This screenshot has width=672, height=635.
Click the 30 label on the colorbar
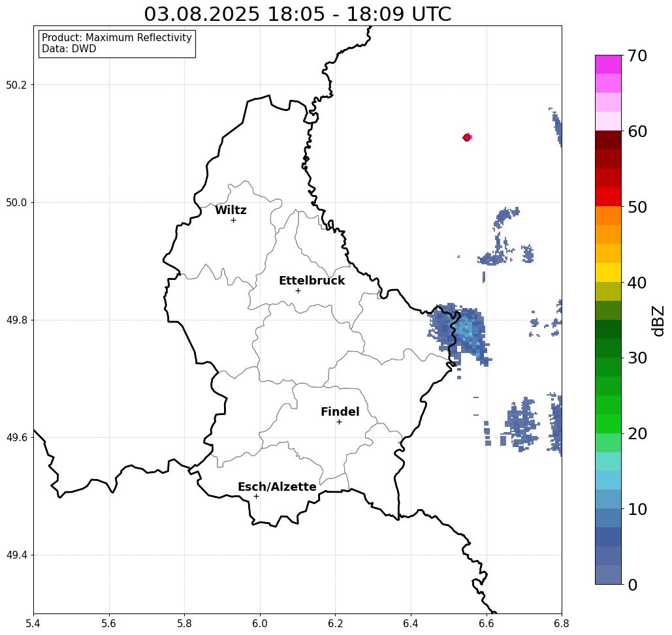click(637, 358)
